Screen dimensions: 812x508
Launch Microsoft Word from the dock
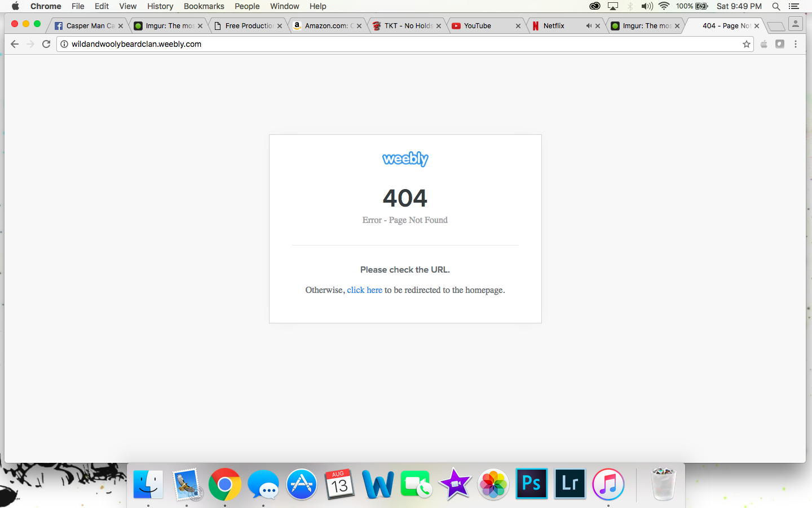point(378,484)
